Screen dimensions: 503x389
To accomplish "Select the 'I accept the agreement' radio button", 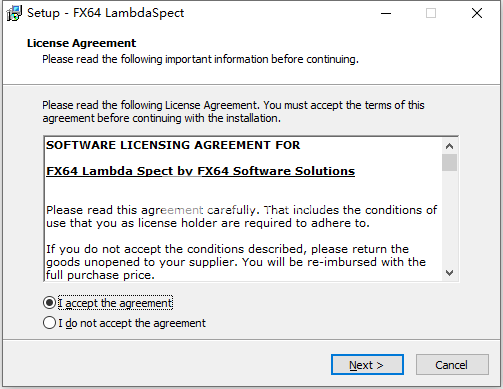I will point(49,303).
